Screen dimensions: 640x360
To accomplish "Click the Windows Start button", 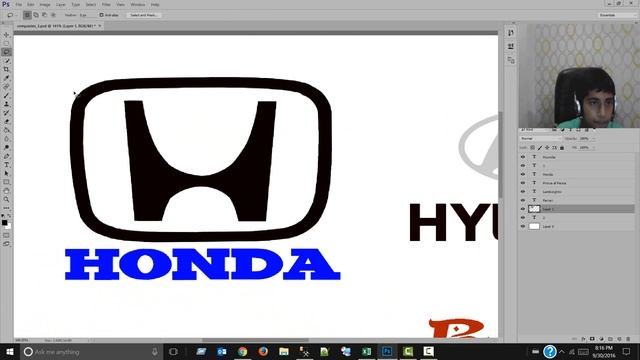I will [x=9, y=351].
